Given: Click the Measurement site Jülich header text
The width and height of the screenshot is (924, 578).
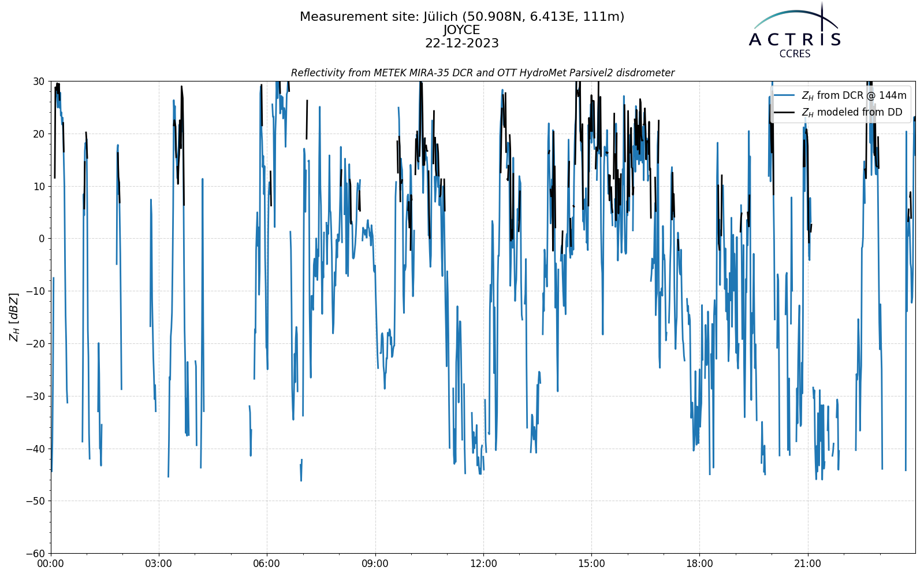Looking at the screenshot, I should (x=462, y=17).
